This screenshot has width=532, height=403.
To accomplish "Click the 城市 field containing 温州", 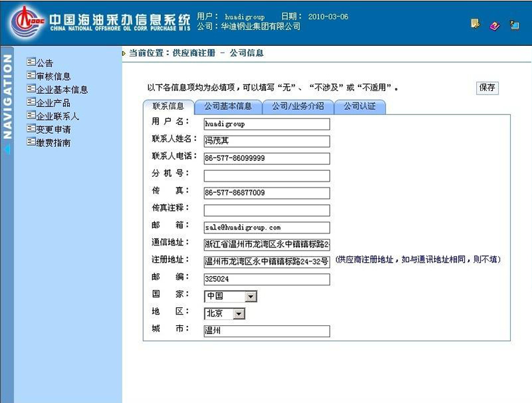I will 266,331.
